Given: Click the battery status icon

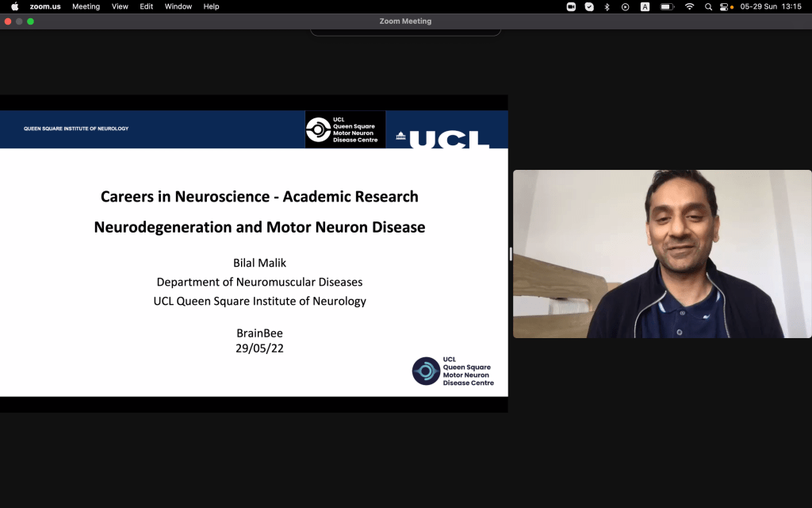Looking at the screenshot, I should pyautogui.click(x=667, y=6).
